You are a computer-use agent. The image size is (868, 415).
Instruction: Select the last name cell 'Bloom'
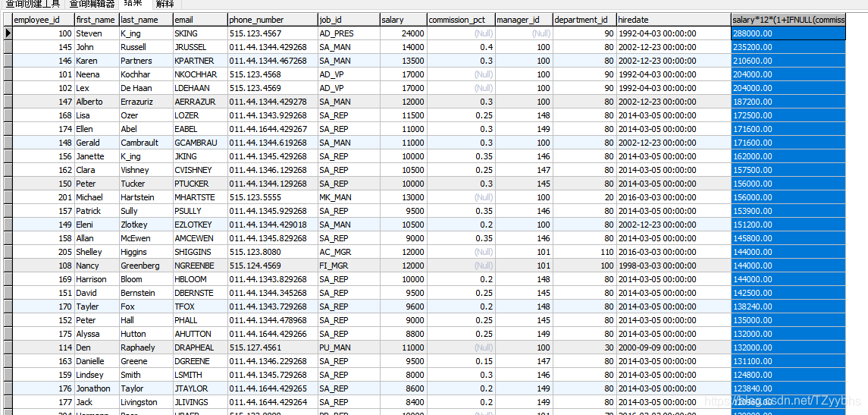click(x=146, y=279)
